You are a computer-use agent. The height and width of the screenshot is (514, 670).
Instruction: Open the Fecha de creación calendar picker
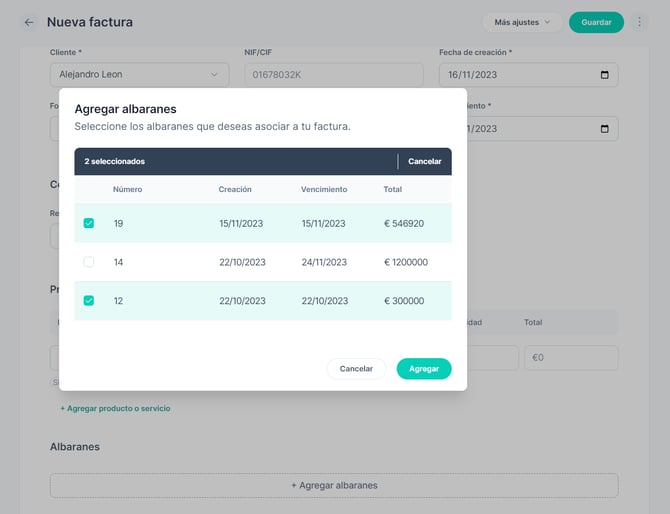[604, 75]
